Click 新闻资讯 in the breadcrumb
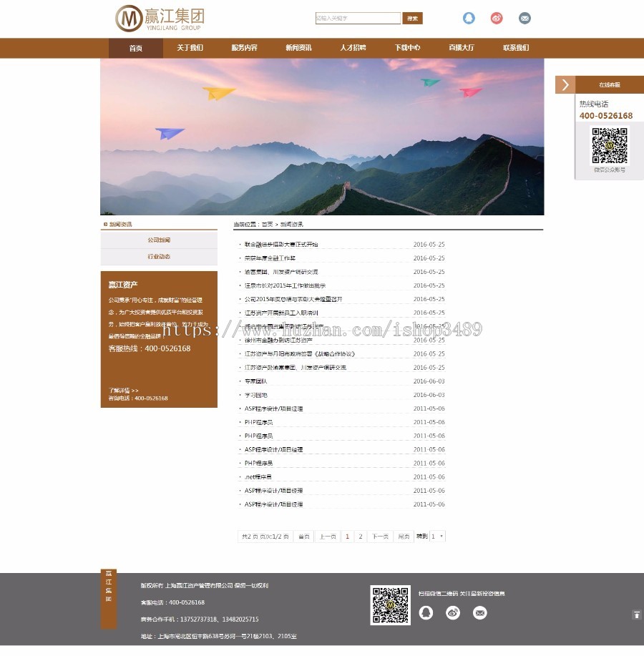The height and width of the screenshot is (656, 644). (292, 224)
